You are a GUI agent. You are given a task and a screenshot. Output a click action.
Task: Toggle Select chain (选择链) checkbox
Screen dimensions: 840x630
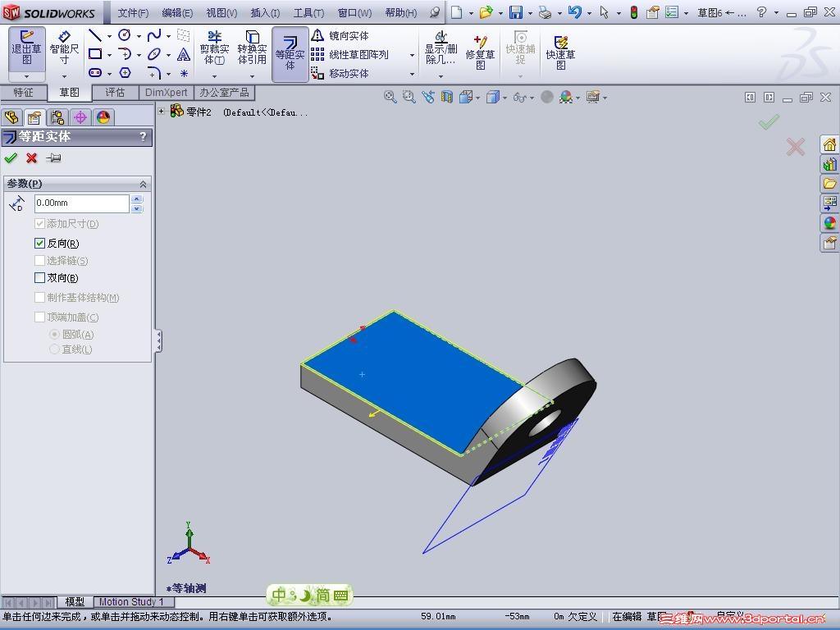[39, 260]
